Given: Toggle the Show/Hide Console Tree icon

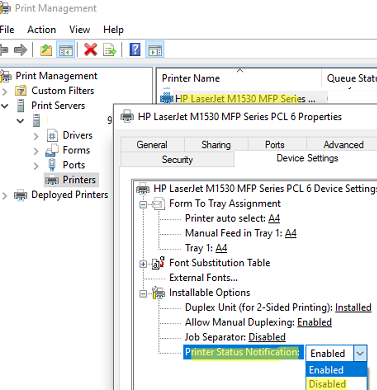Looking at the screenshot, I should [65, 50].
